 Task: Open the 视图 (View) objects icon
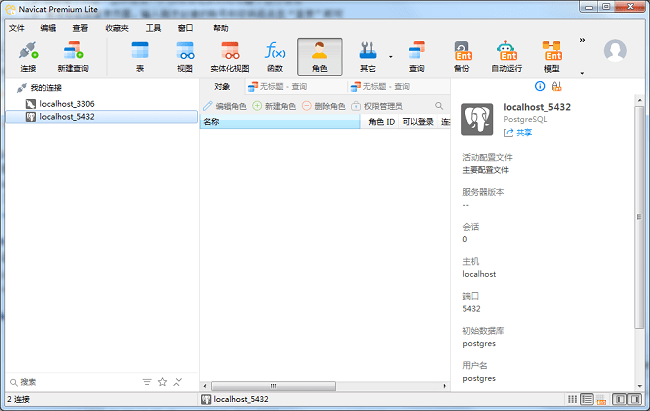point(185,56)
